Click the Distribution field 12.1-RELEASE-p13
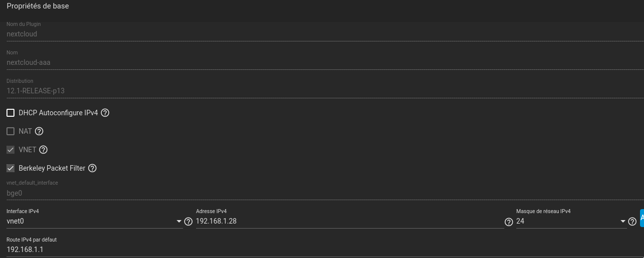The width and height of the screenshot is (644, 258). [319, 91]
